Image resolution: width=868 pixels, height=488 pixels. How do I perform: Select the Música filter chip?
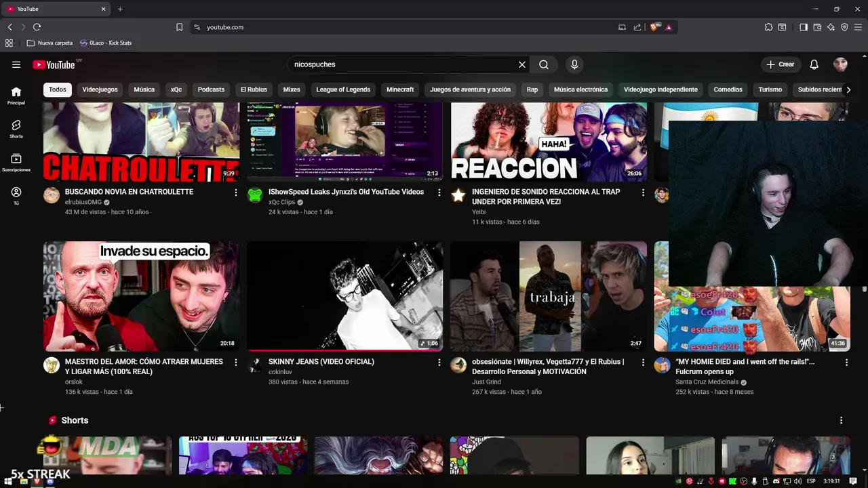tap(144, 89)
